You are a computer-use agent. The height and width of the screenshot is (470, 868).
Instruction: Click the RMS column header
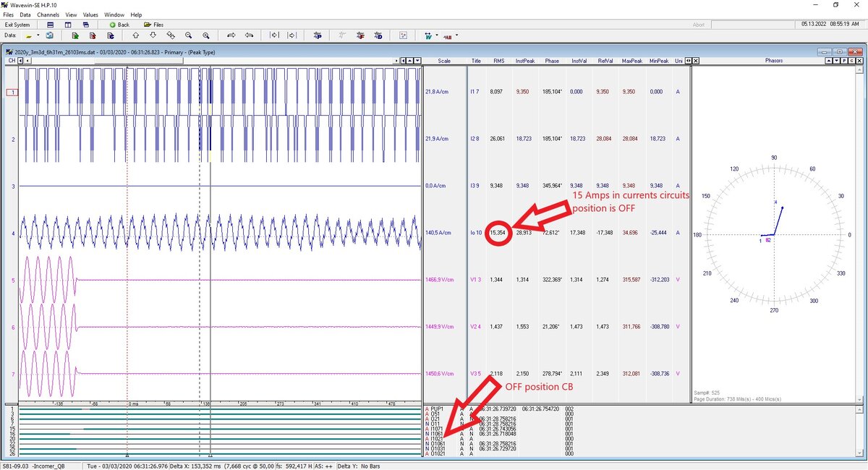tap(499, 61)
